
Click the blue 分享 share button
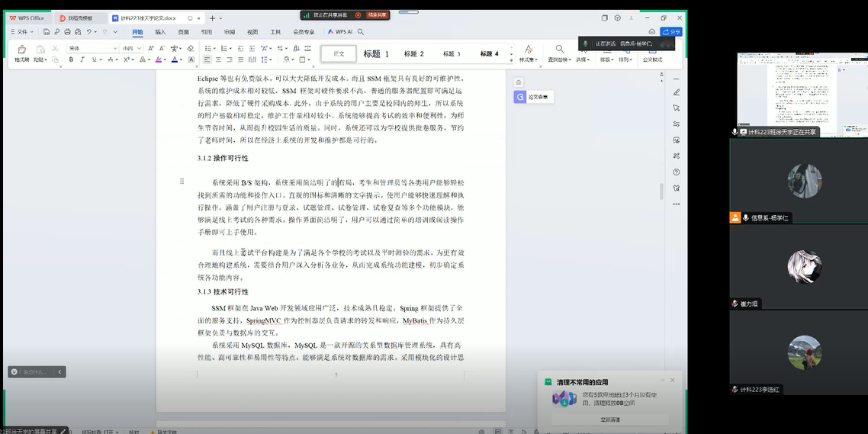(x=671, y=32)
